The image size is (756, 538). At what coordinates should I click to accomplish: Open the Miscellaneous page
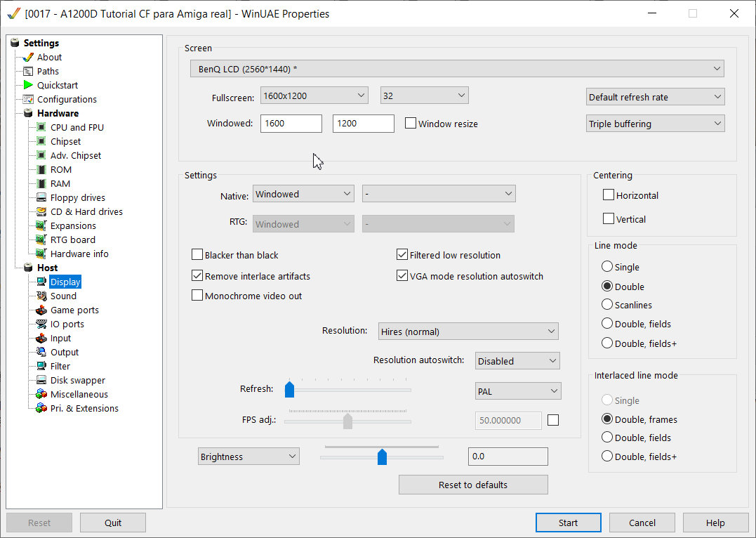pos(79,394)
